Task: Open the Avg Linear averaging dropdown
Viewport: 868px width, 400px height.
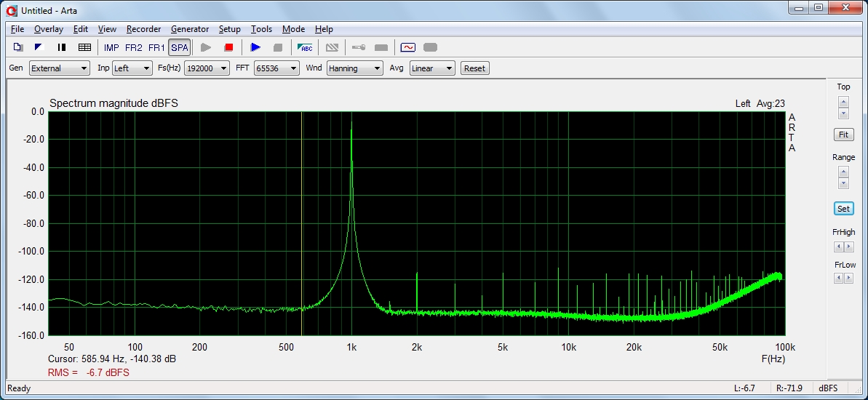Action: coord(432,68)
